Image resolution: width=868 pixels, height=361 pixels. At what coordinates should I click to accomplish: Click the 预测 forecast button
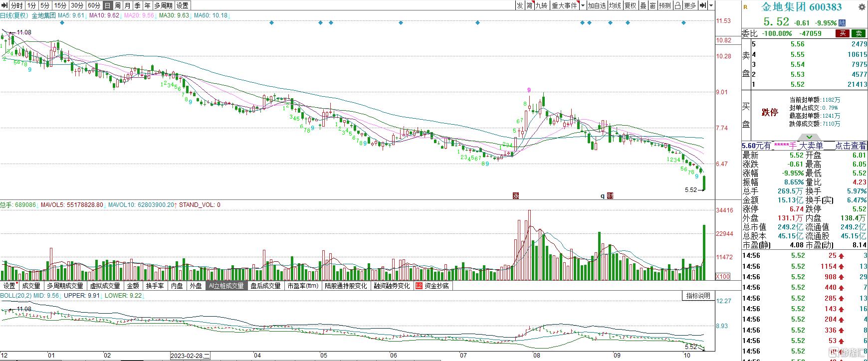665,5
